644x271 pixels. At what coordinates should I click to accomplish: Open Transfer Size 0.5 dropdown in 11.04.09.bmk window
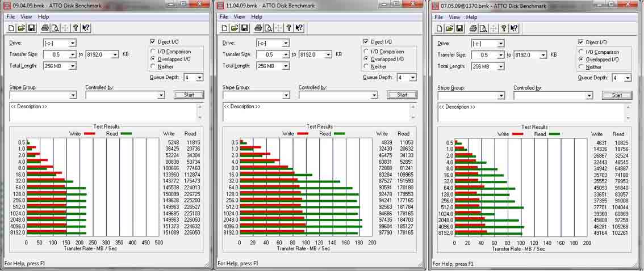tap(286, 54)
